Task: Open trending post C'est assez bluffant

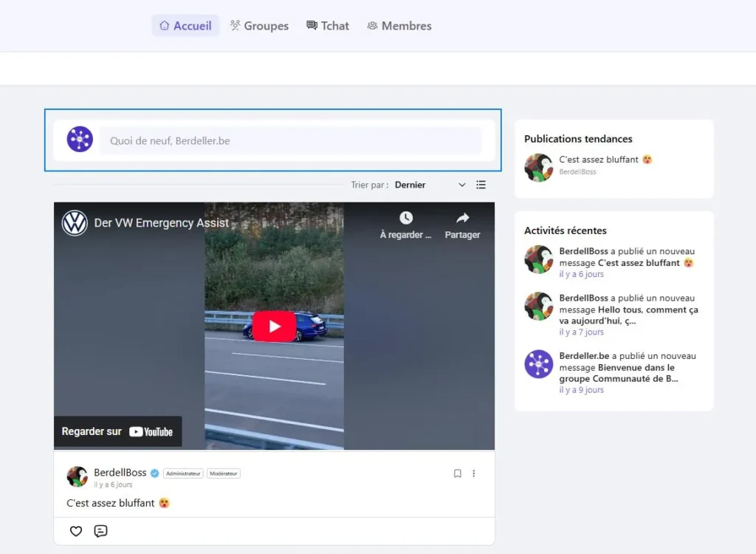Action: coord(599,160)
